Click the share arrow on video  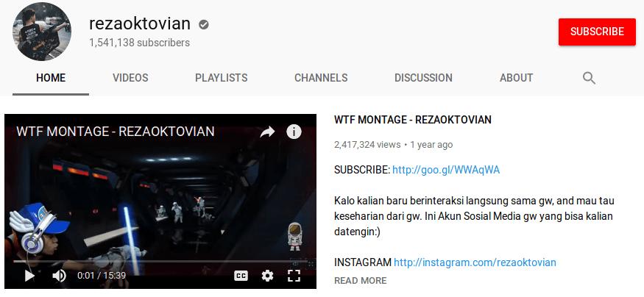(x=267, y=132)
